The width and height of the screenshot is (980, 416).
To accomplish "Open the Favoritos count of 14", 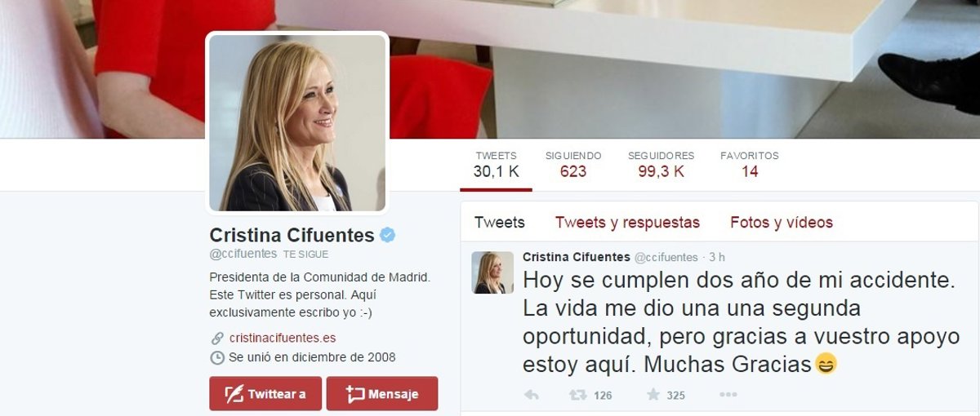I will click(750, 164).
